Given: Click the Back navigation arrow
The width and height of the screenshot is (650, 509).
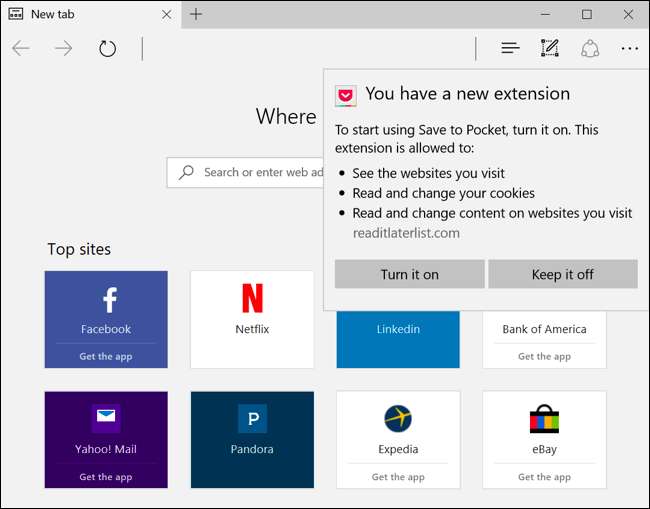Looking at the screenshot, I should click(x=21, y=48).
